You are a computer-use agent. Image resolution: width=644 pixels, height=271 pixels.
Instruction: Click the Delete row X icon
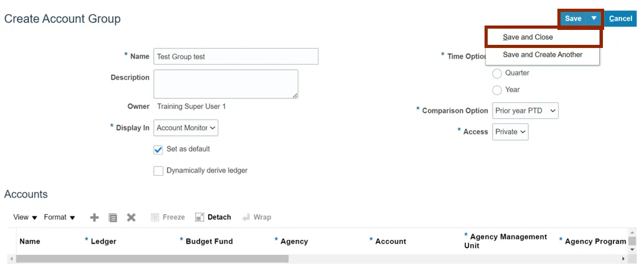point(131,217)
